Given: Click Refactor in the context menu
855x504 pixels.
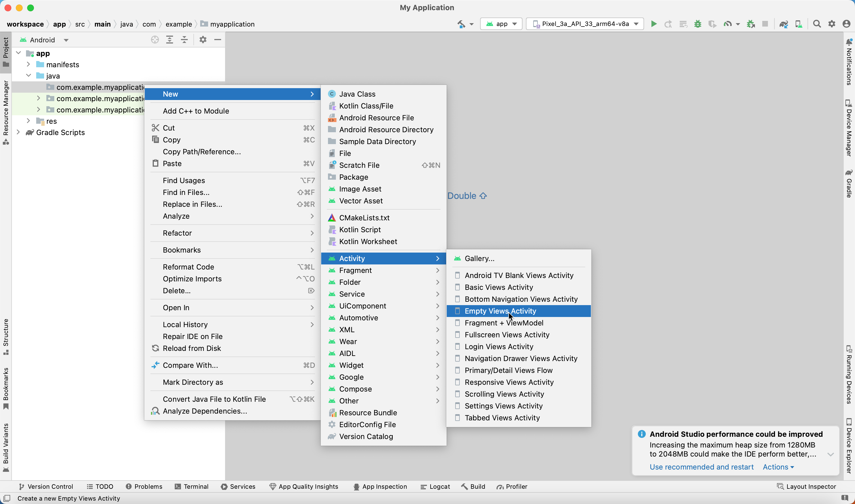Looking at the screenshot, I should (x=233, y=233).
